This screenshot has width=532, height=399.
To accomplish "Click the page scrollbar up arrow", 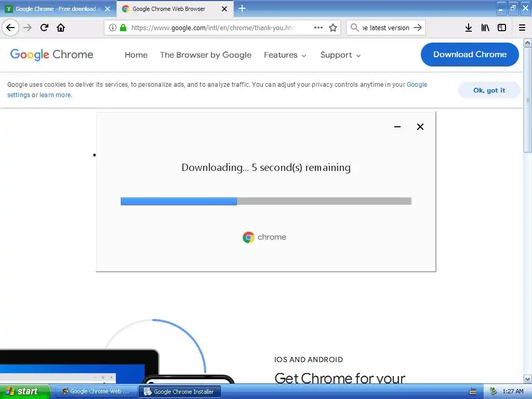I will coord(528,43).
